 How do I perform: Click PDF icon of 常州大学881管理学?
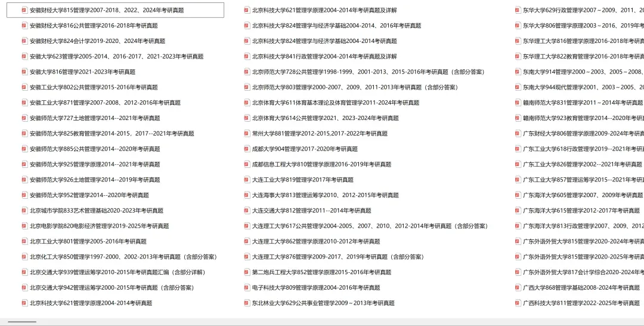click(x=247, y=134)
